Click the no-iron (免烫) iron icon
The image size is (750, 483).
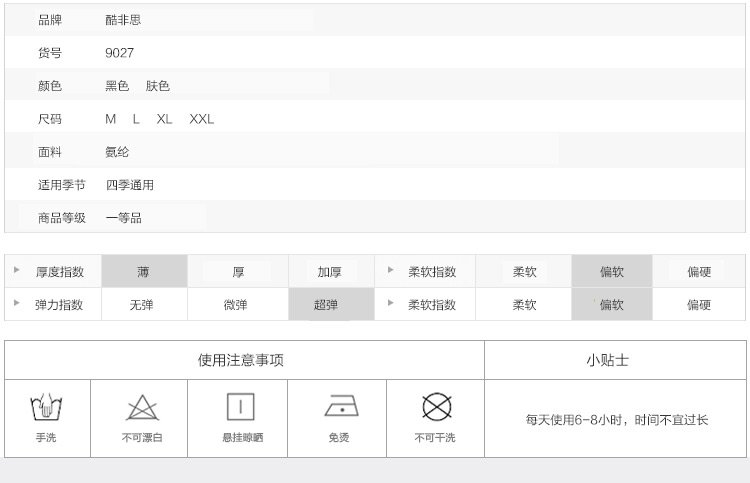click(342, 406)
